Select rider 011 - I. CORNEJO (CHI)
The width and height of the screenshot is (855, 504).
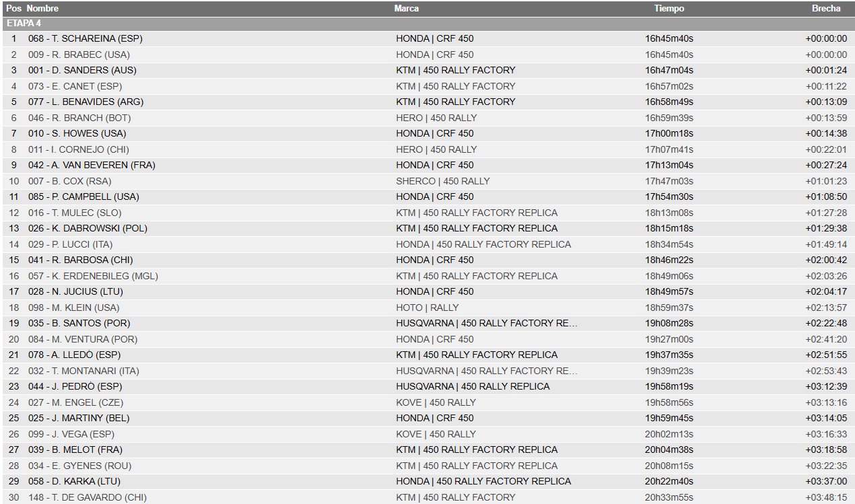(78, 149)
